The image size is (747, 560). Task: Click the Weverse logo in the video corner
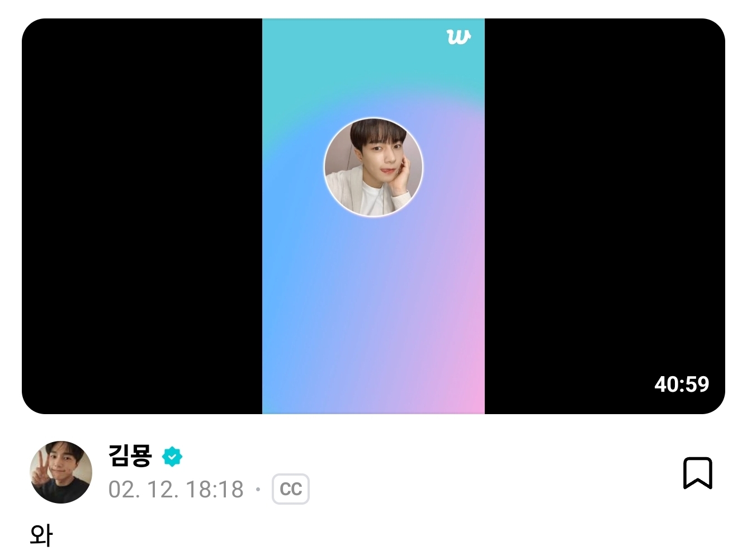[458, 37]
